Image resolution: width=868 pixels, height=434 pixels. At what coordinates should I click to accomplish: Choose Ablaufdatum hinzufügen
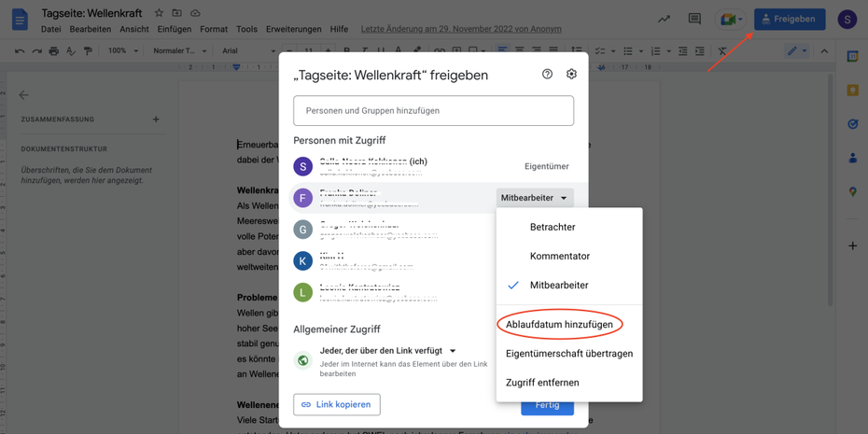tap(559, 325)
